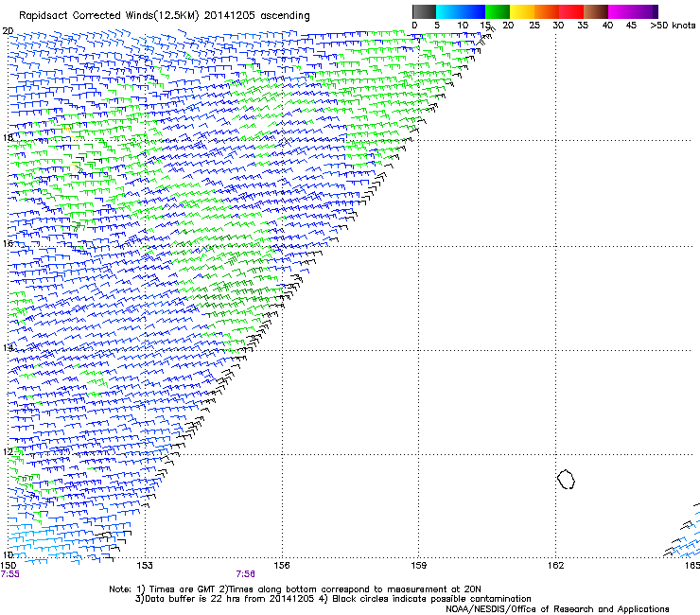Screen dimensions: 700x615
Task: Click the magenta 40-45 knots color band
Action: [621, 11]
